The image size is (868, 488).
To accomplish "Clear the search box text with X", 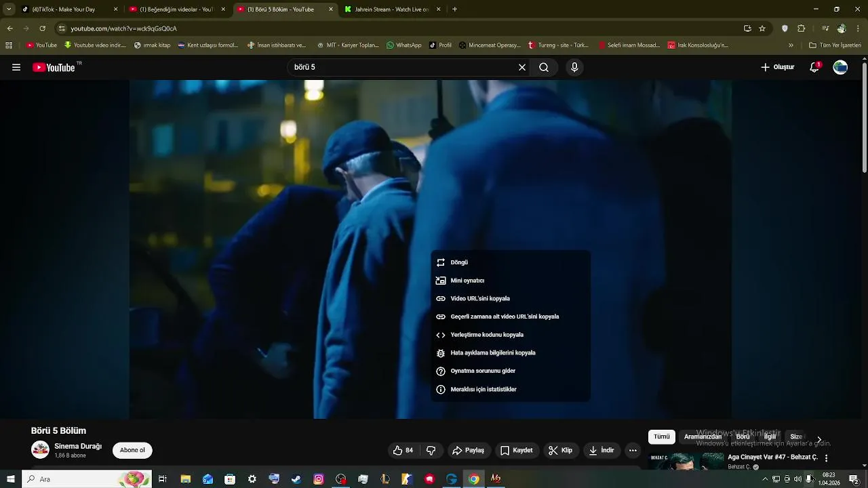I will click(522, 67).
